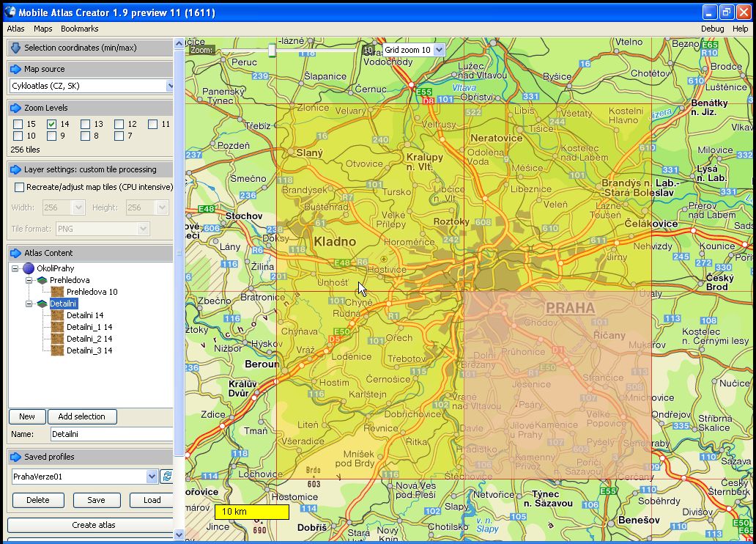Screen dimensions: 756x544
Task: Save the current profile
Action: point(97,500)
